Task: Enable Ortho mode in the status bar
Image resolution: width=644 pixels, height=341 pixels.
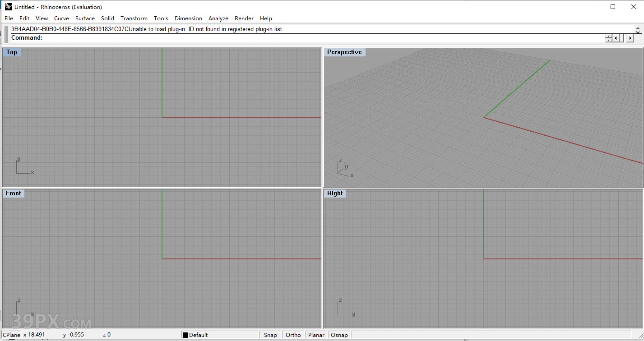Action: point(293,335)
